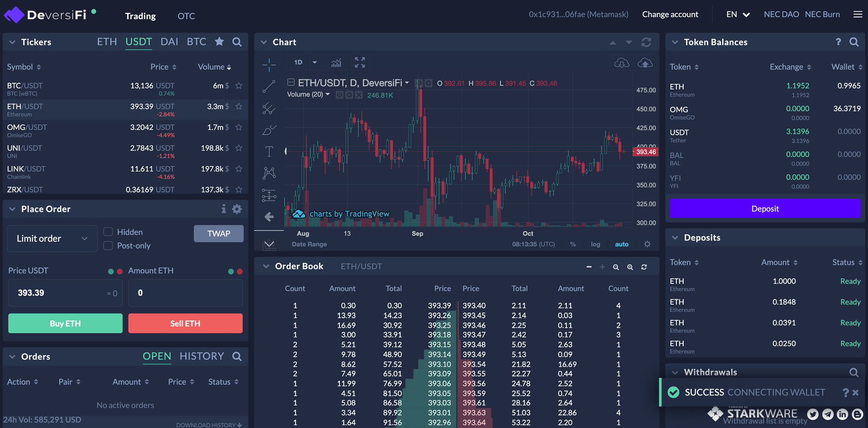Select the prediction and measurement tool
The image size is (868, 428).
coord(269,195)
